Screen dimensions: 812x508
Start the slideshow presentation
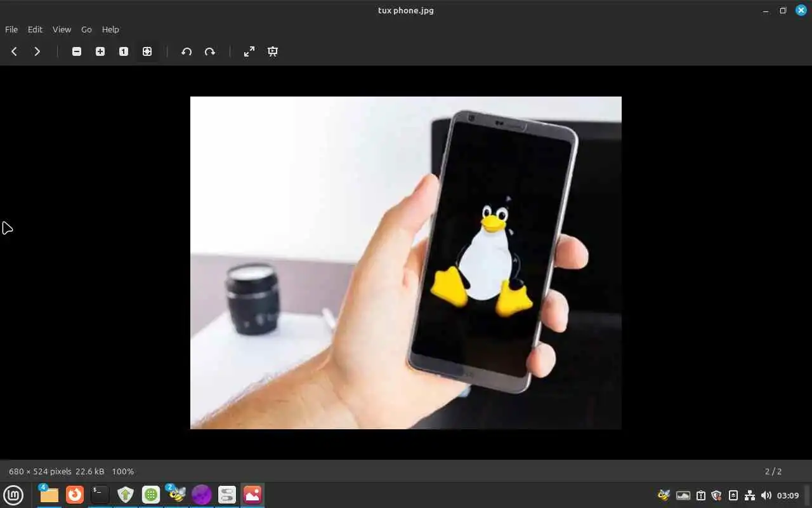tap(273, 51)
